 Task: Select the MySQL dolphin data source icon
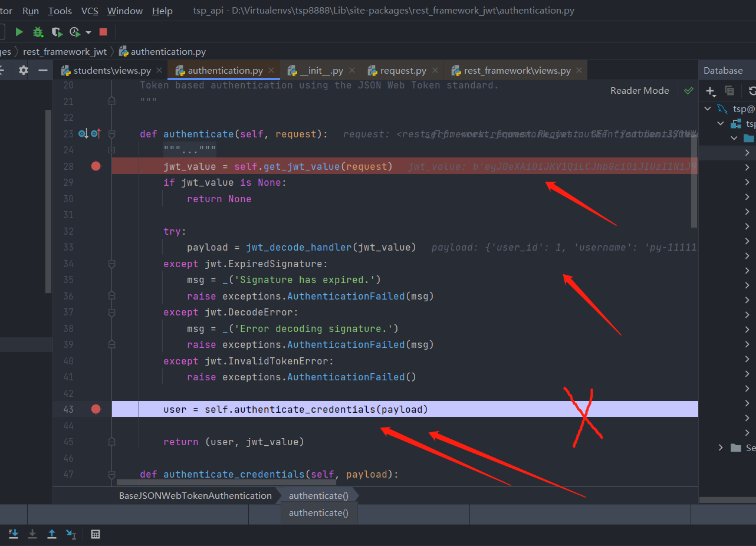click(x=722, y=108)
